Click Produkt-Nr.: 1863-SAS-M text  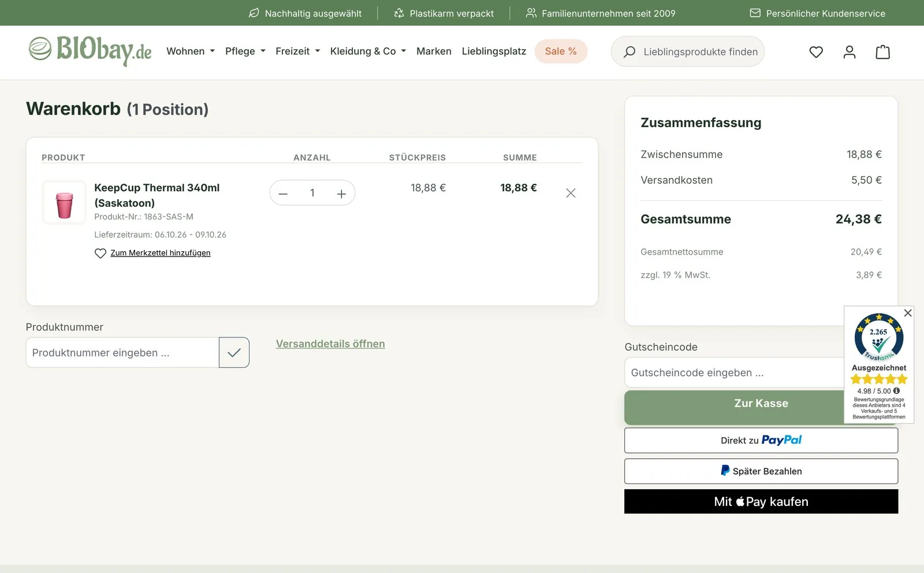(144, 217)
